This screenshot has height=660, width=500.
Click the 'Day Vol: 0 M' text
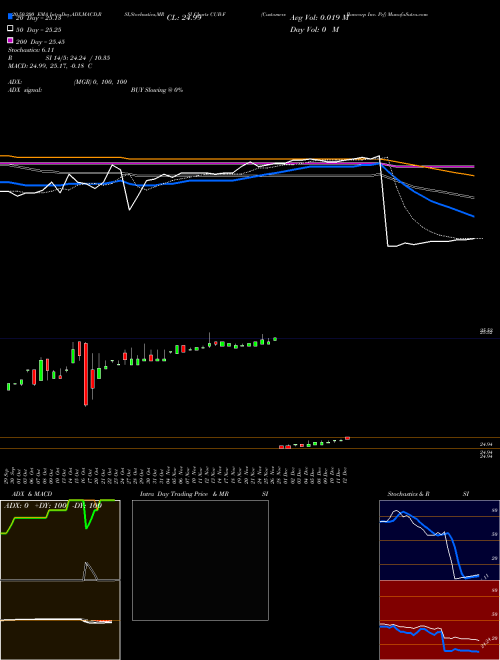[314, 29]
